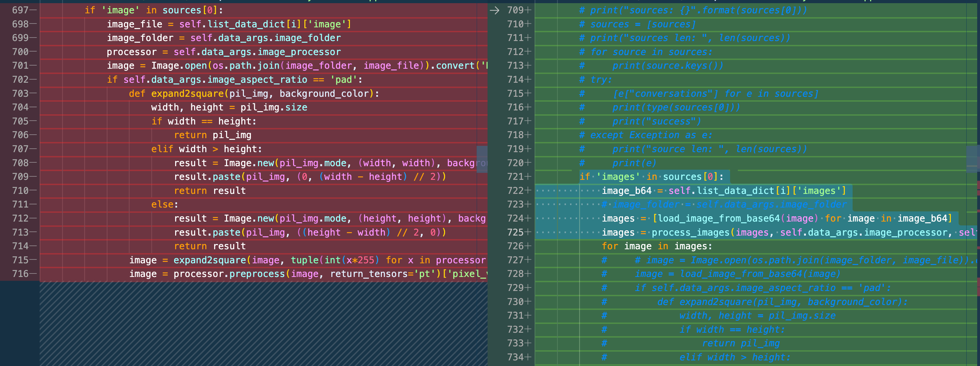Click the comment "# sources = [sources]"

(637, 24)
